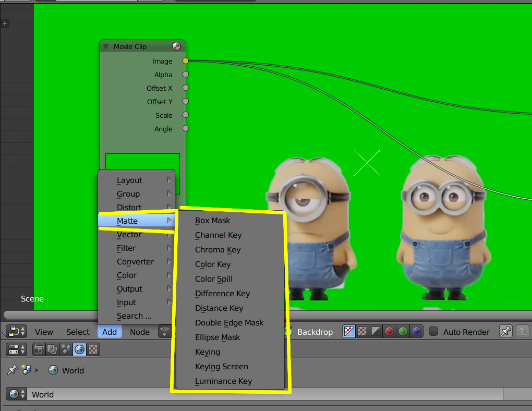Image resolution: width=532 pixels, height=411 pixels.
Task: Add a Distance Key node
Action: 231,308
